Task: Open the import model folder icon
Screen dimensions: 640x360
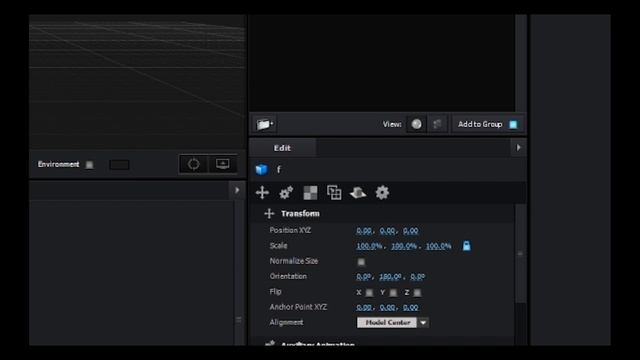Action: click(x=264, y=124)
